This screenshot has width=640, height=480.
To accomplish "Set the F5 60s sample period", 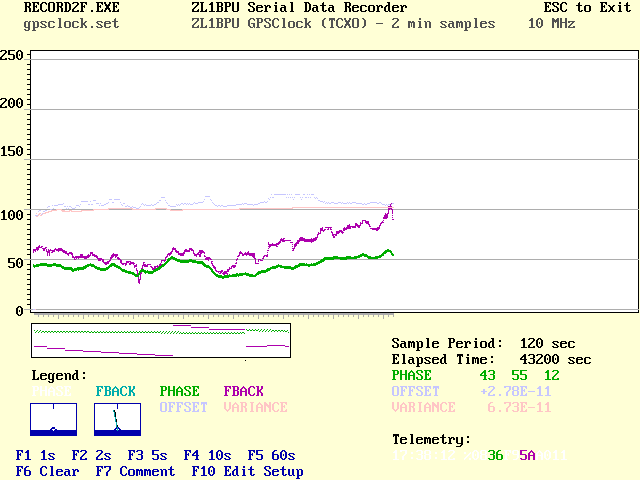I will click(271, 455).
